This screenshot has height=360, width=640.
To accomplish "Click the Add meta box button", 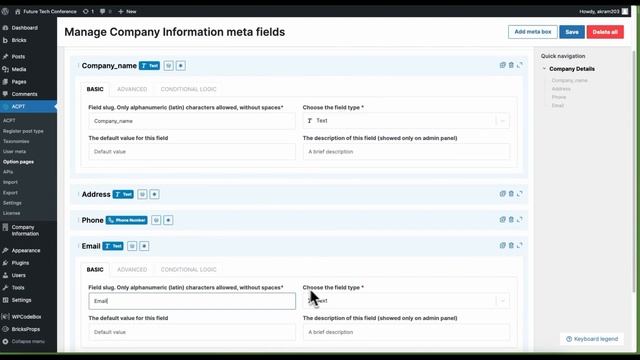I will (533, 32).
